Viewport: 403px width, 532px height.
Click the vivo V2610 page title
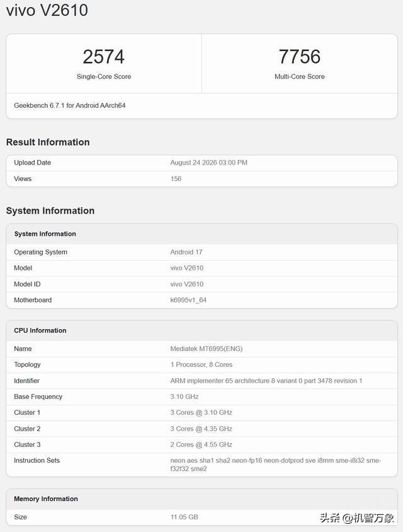click(x=47, y=10)
